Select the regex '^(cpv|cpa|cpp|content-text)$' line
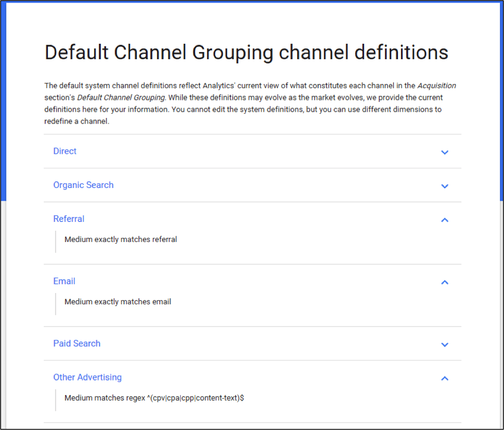Image resolution: width=504 pixels, height=430 pixels. click(154, 398)
